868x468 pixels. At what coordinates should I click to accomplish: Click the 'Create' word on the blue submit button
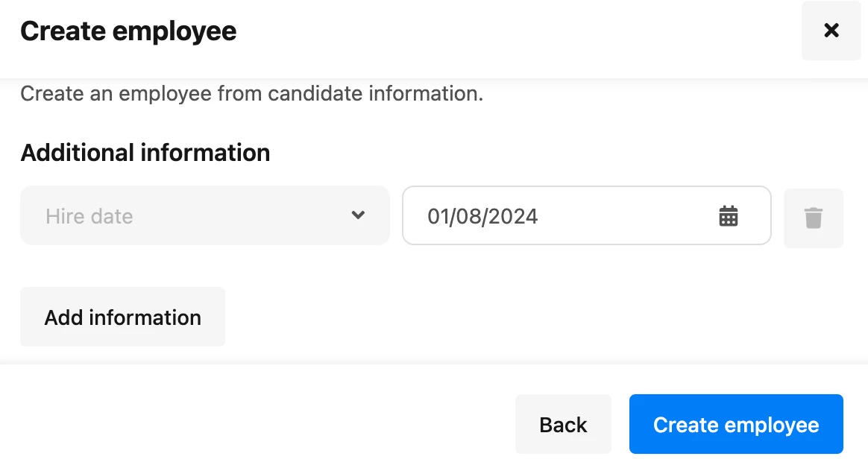(x=686, y=425)
